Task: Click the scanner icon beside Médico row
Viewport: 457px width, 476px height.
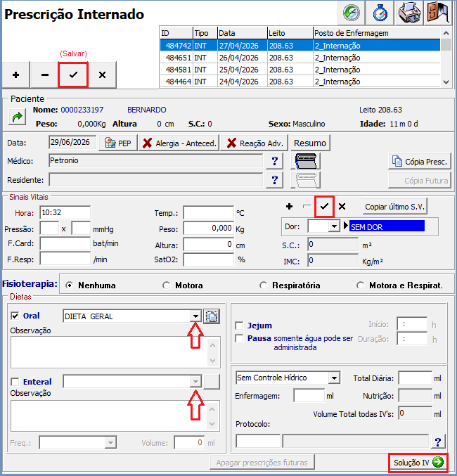Action: tap(305, 161)
